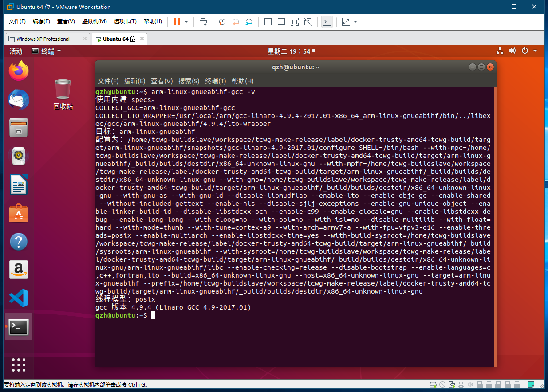
Task: Toggle the thumbnail bar view icon
Action: [x=281, y=22]
